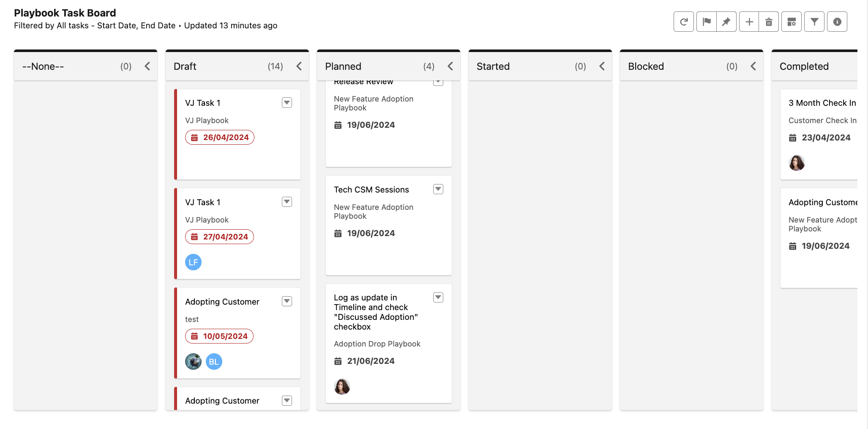Viewport: 868px width, 429px height.
Task: Open the filter funnel icon
Action: coord(814,22)
